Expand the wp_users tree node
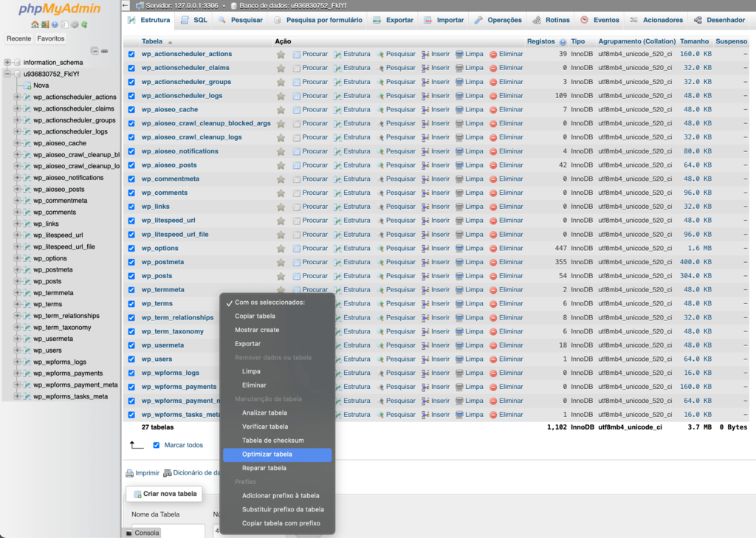The height and width of the screenshot is (538, 756). click(18, 351)
